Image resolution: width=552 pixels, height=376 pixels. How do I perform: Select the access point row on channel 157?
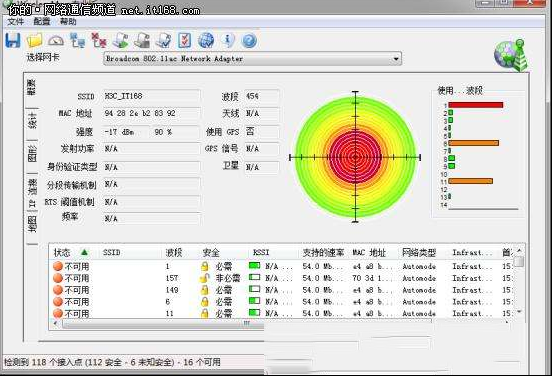pos(282,278)
